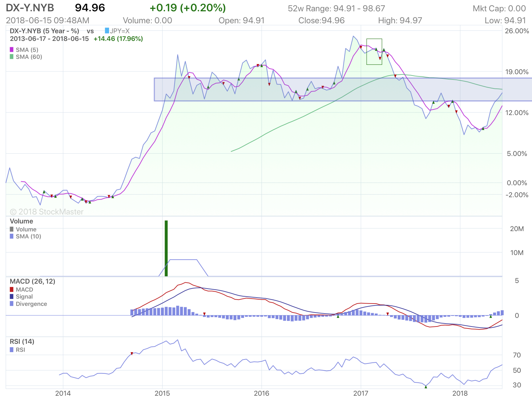Click the date range 2013-06-17 - 2018-06-15
Image resolution: width=532 pixels, height=399 pixels.
pyautogui.click(x=49, y=39)
